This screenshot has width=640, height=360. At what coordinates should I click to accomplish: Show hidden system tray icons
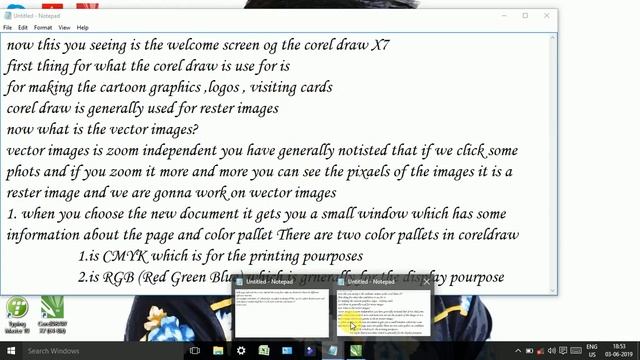pyautogui.click(x=518, y=351)
